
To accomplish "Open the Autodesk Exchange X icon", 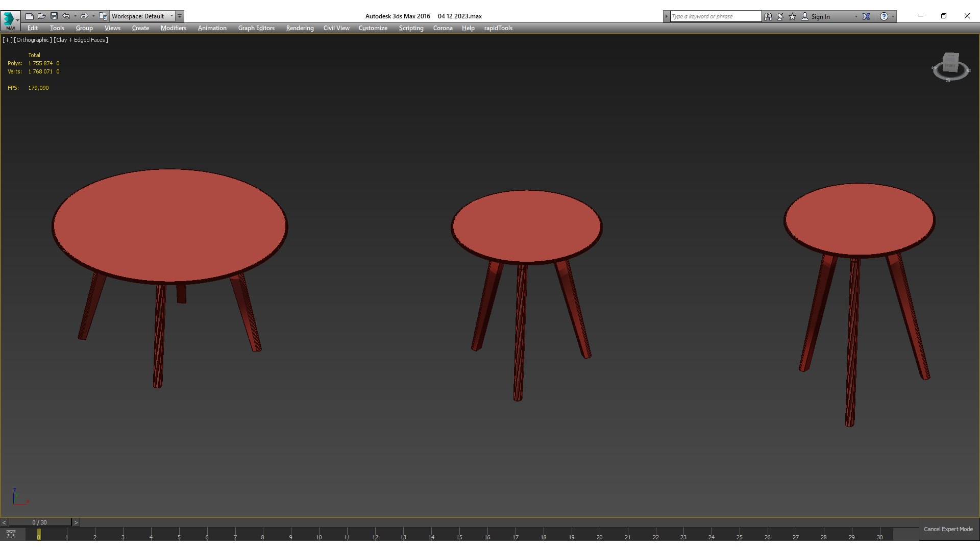I will tap(866, 16).
